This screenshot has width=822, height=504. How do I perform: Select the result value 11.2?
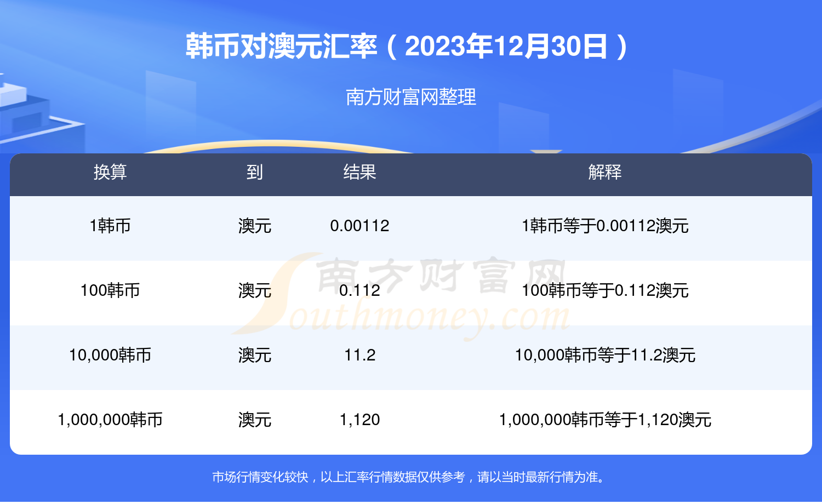[x=359, y=355]
